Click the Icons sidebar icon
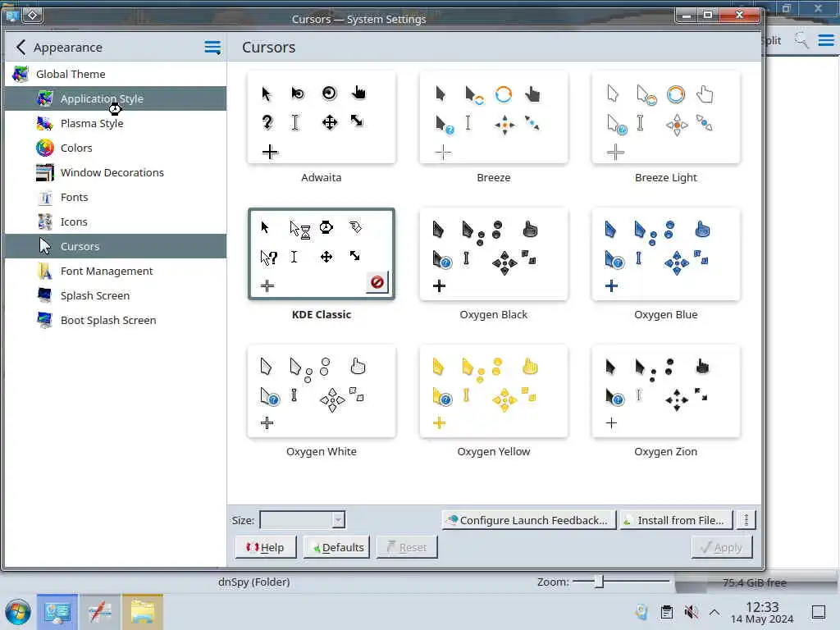This screenshot has height=630, width=840. [45, 221]
